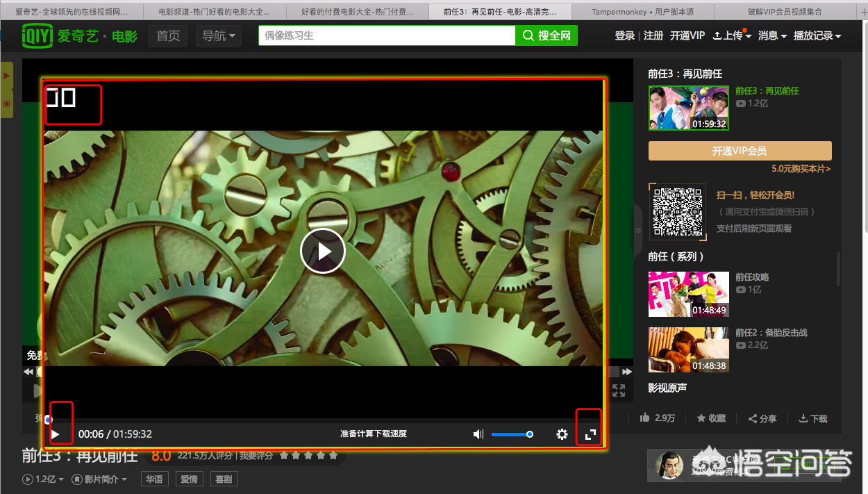Click the green 搜全网 search button
The image size is (868, 494).
(546, 35)
